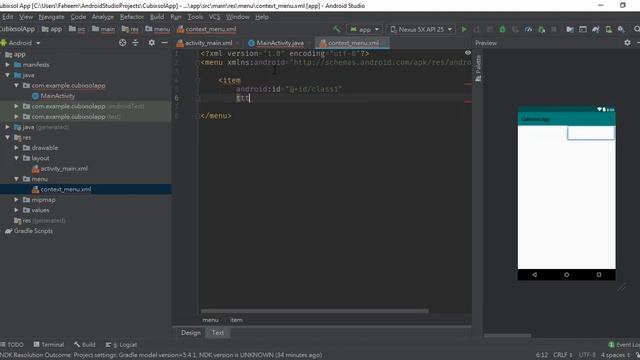Close the MainActivity.java editor tab
The image size is (640, 360).
coord(309,43)
